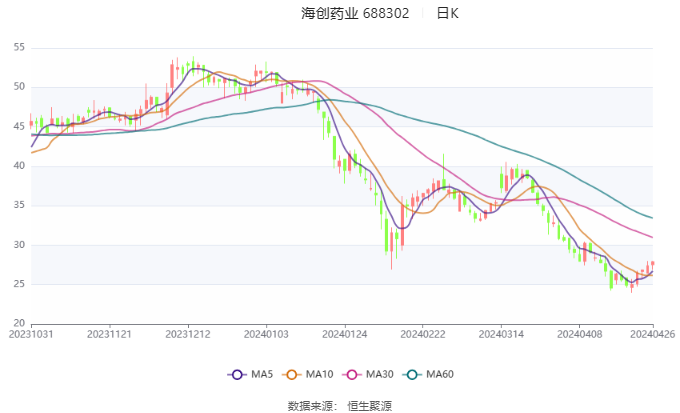Image resolution: width=680 pixels, height=413 pixels.
Task: Select the 20240314 date axis label
Action: tap(501, 334)
